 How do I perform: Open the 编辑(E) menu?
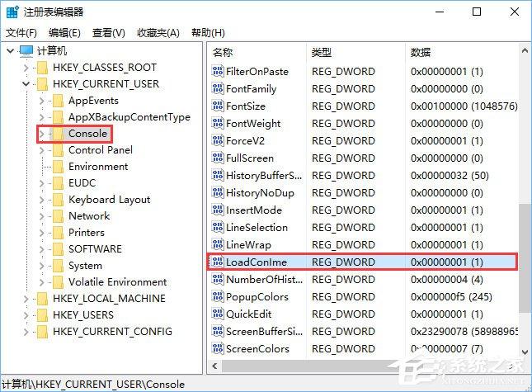coord(64,33)
